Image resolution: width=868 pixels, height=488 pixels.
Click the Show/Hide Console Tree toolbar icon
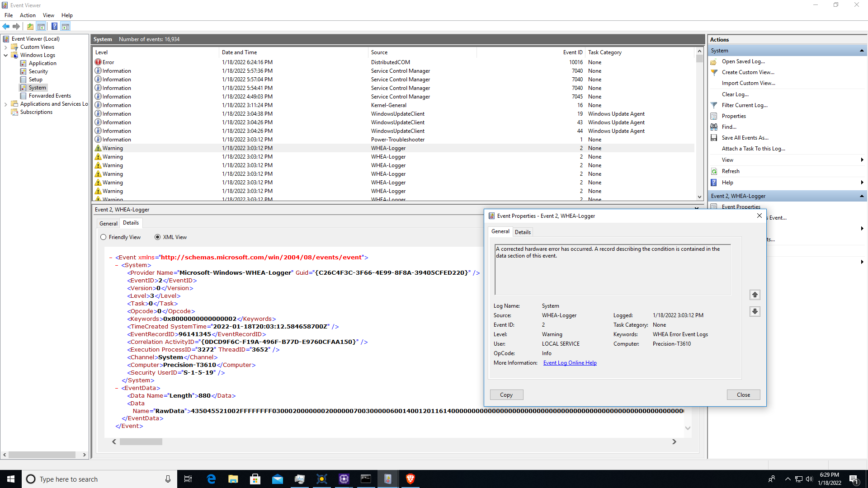click(x=41, y=27)
